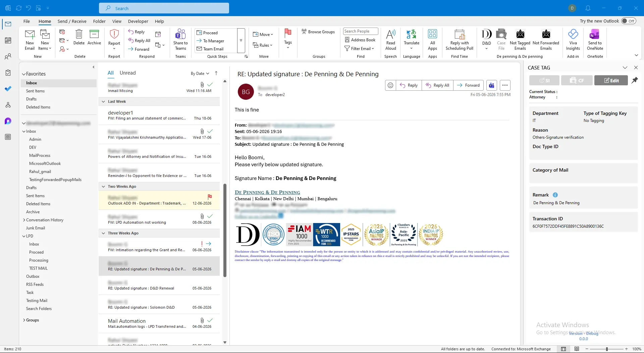Image resolution: width=644 pixels, height=353 pixels.
Task: Click Forward button in reading pane
Action: 469,85
